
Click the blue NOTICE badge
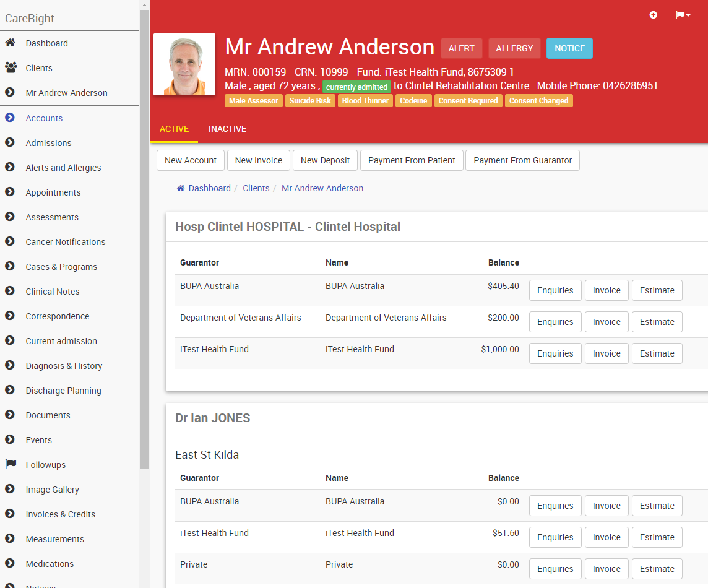[x=569, y=48]
